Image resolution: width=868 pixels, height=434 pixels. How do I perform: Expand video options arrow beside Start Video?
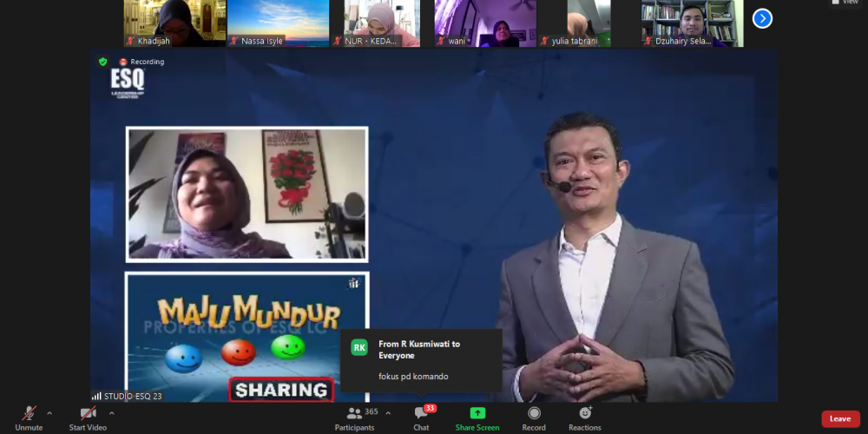112,413
